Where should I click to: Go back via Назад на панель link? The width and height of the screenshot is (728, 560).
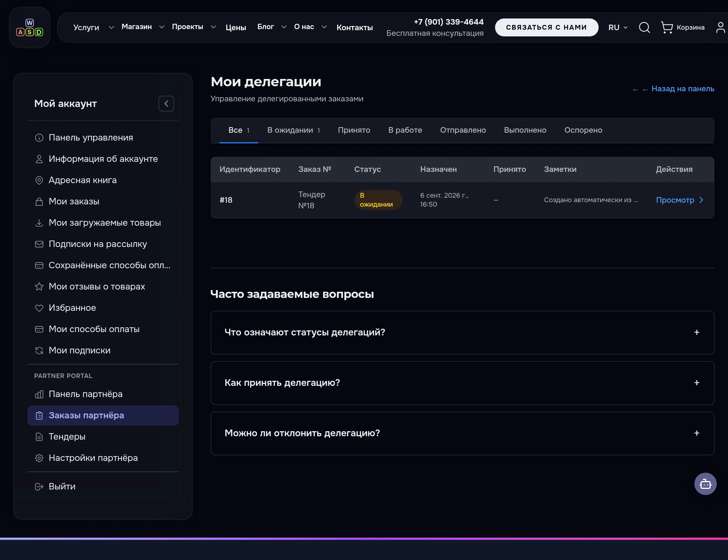click(x=673, y=89)
